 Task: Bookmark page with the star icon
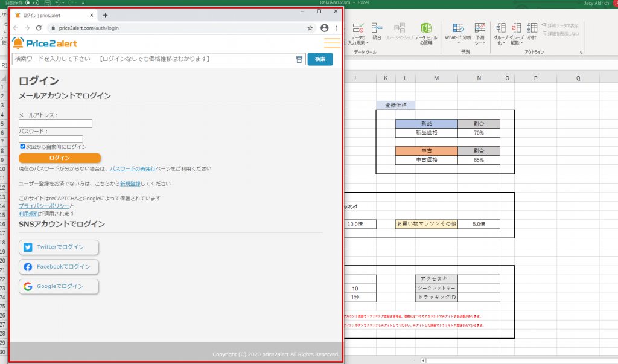(x=310, y=28)
